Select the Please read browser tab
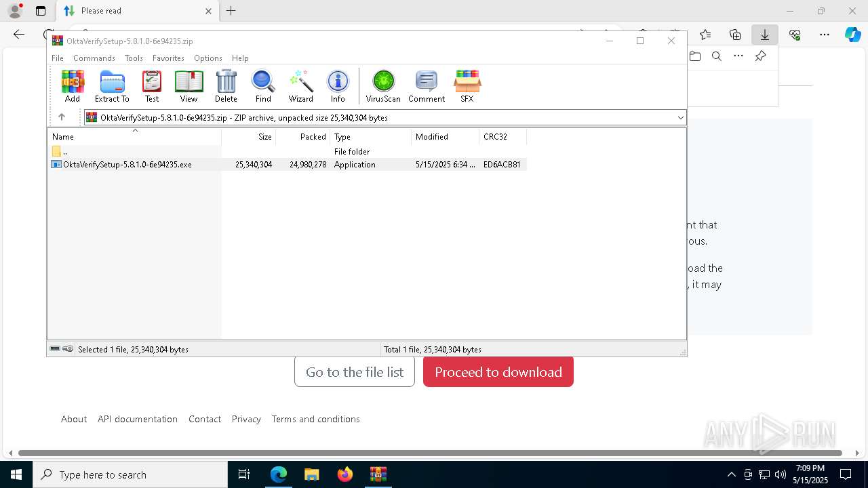Image resolution: width=868 pixels, height=488 pixels. click(138, 11)
